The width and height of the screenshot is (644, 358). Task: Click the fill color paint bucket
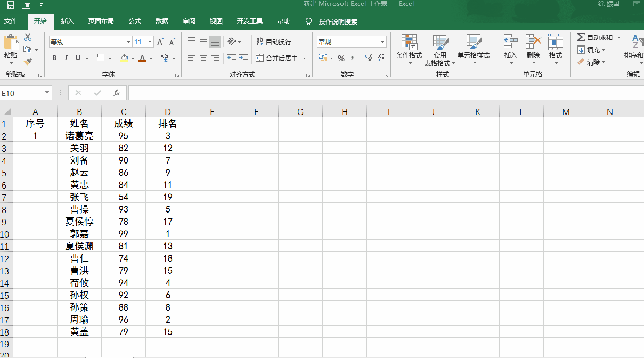(124, 58)
